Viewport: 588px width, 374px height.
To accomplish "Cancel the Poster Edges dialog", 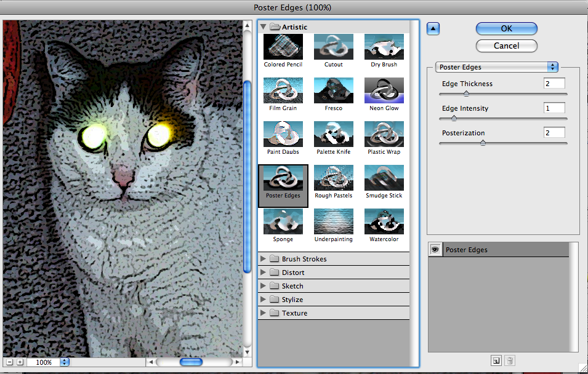I will 506,46.
